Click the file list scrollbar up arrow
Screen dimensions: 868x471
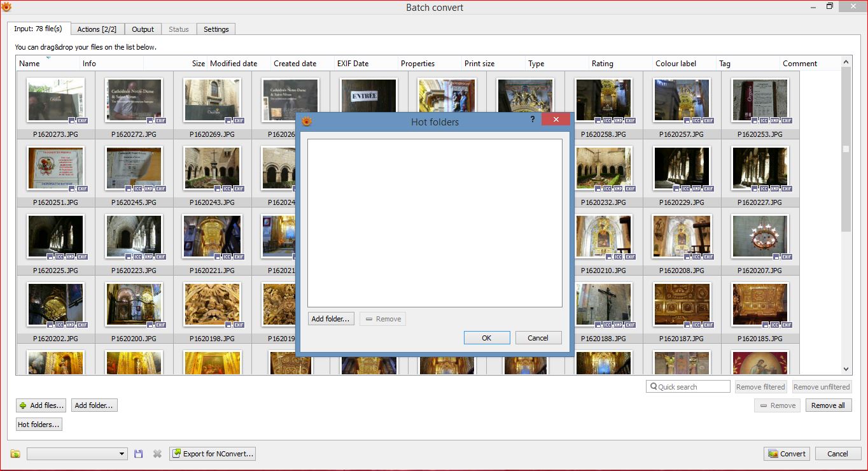[x=846, y=62]
